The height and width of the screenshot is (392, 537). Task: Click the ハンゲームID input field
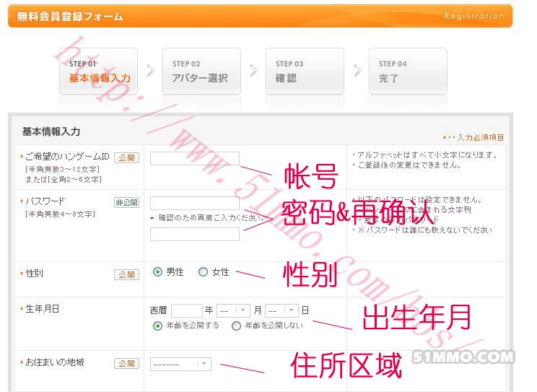pyautogui.click(x=194, y=158)
